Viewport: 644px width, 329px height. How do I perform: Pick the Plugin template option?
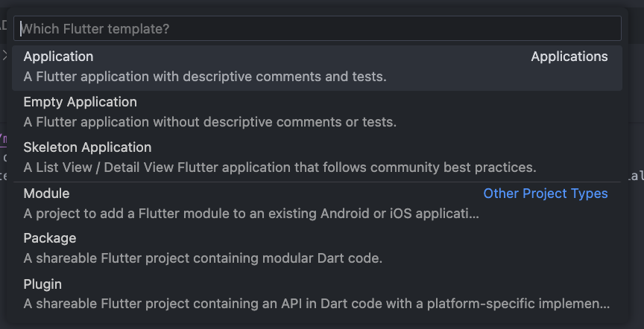coord(317,295)
